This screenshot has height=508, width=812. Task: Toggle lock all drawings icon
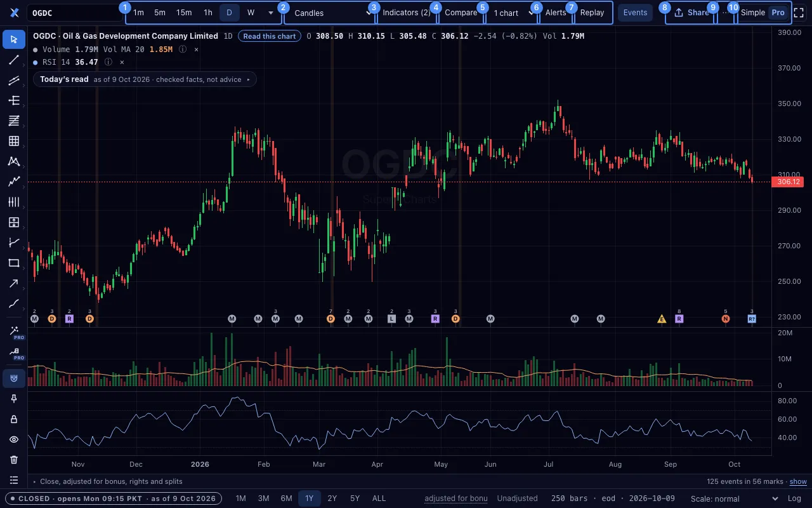pos(14,419)
